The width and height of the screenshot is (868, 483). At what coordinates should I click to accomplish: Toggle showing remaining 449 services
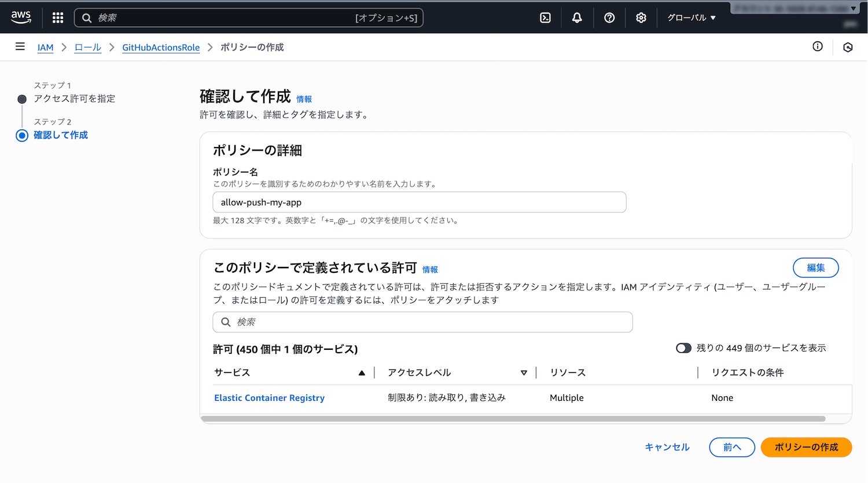point(683,348)
